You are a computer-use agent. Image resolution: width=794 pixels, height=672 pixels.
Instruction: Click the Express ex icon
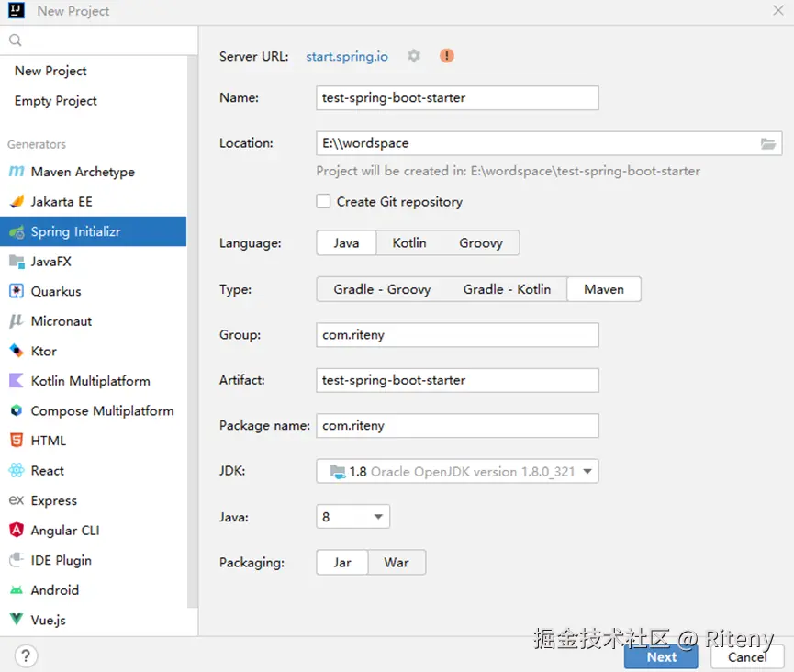tap(17, 500)
